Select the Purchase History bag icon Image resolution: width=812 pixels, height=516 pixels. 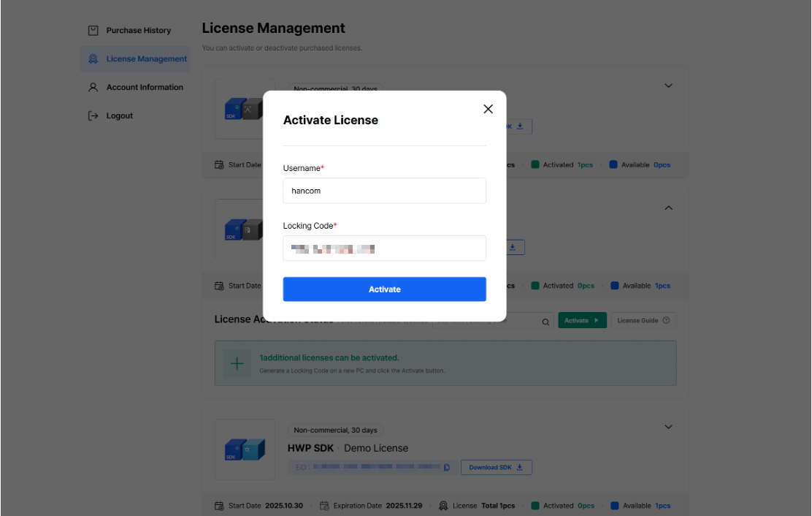(x=92, y=30)
